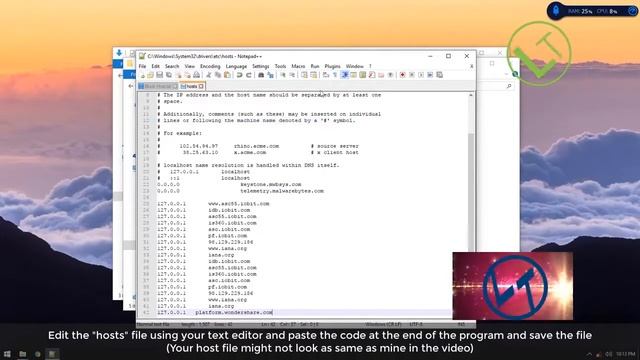Viewport: 640px width, 360px height.
Task: Click the 'rhino.acme.com' example line
Action: pyautogui.click(x=257, y=146)
